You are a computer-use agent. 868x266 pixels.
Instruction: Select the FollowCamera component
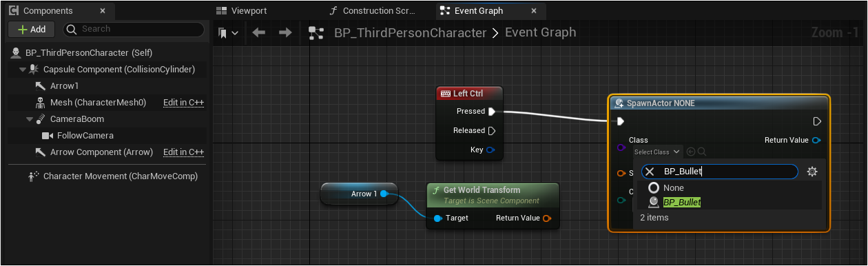(85, 136)
